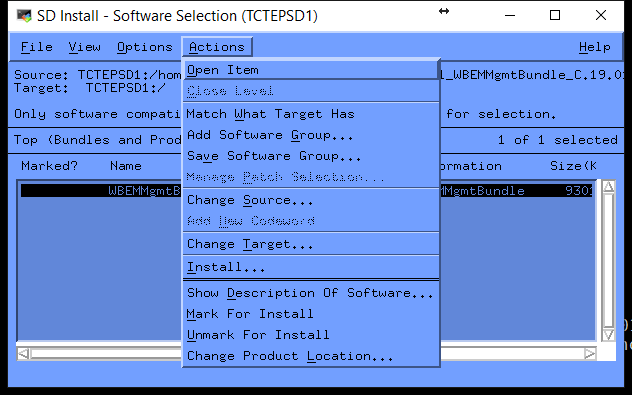Open the Help menu
632x395 pixels.
pos(595,47)
